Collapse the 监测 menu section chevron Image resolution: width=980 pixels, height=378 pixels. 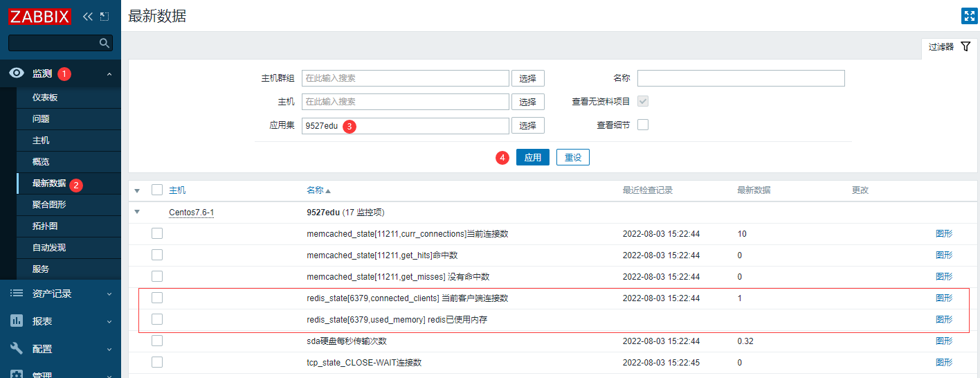point(109,73)
